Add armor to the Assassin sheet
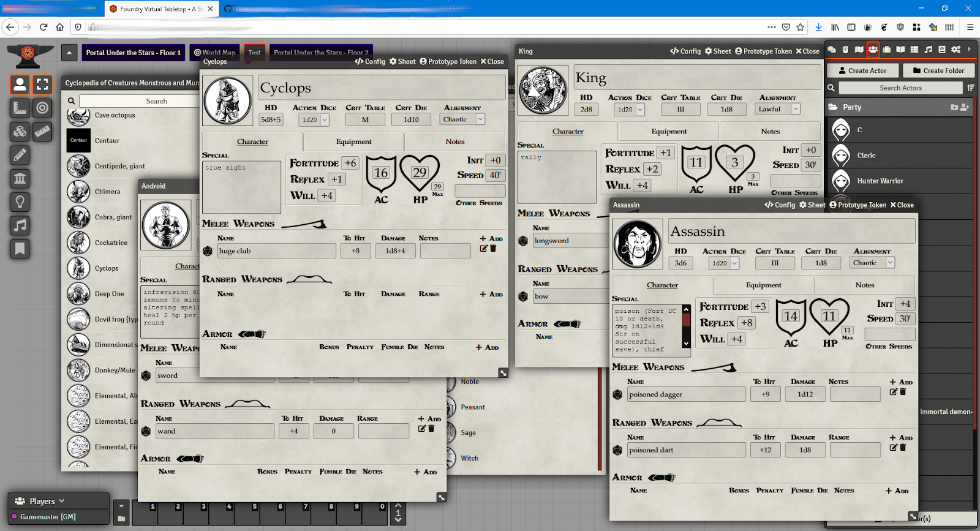 897,491
